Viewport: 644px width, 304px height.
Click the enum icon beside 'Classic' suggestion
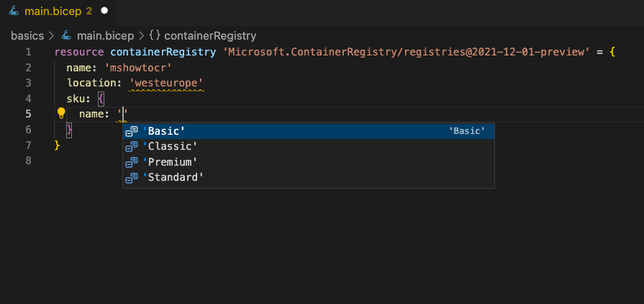(x=132, y=147)
